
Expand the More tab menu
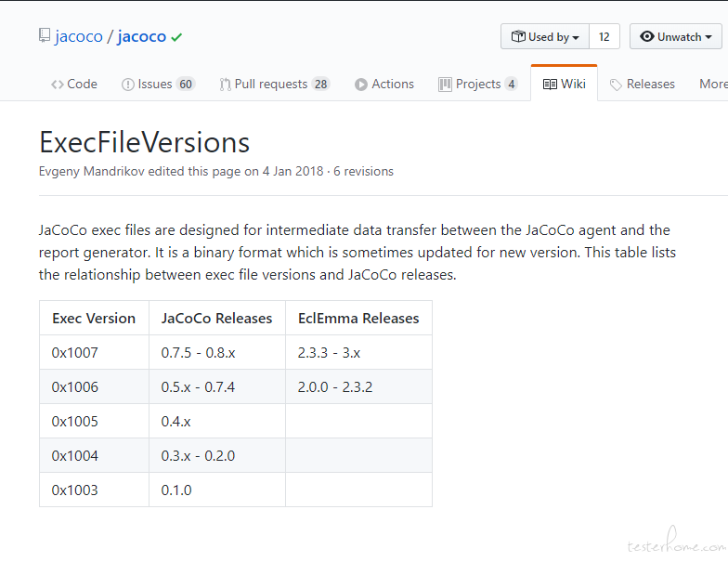point(713,84)
